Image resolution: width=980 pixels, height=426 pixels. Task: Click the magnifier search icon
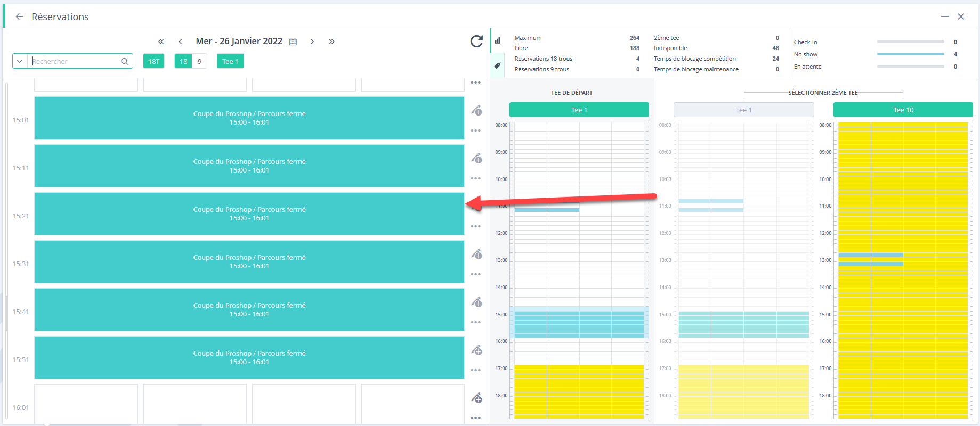tap(125, 61)
